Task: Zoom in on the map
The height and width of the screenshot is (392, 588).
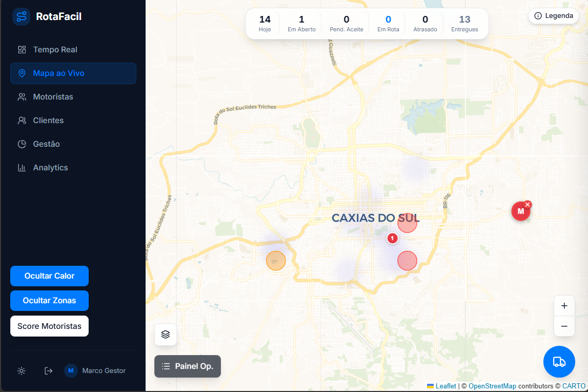Action: point(564,306)
